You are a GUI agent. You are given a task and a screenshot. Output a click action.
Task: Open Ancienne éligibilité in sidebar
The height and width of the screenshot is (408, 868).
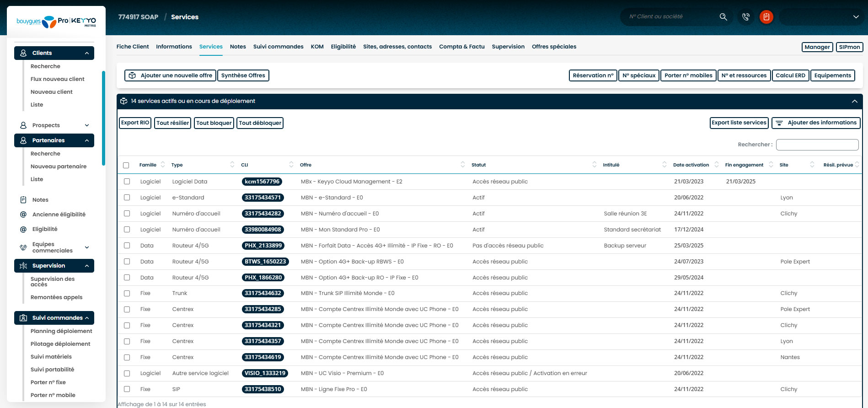59,215
